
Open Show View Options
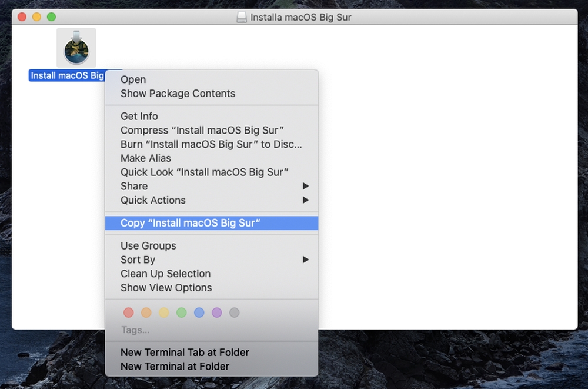212,288
